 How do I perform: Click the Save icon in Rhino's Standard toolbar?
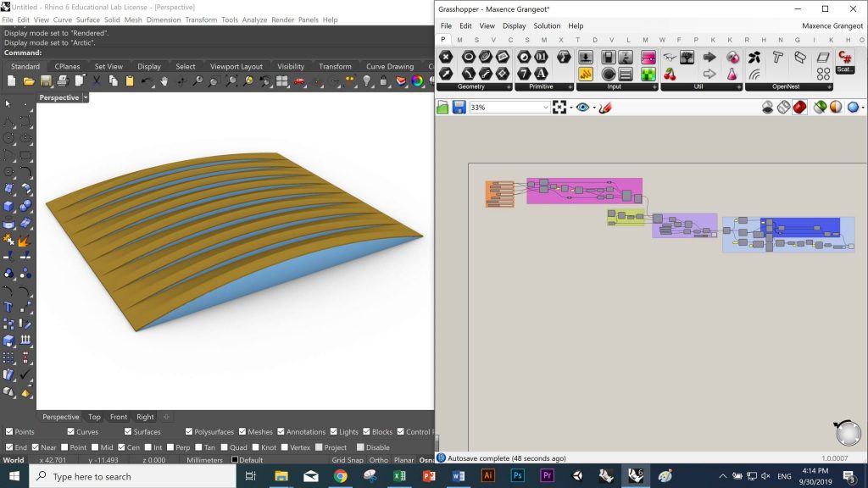pos(45,81)
